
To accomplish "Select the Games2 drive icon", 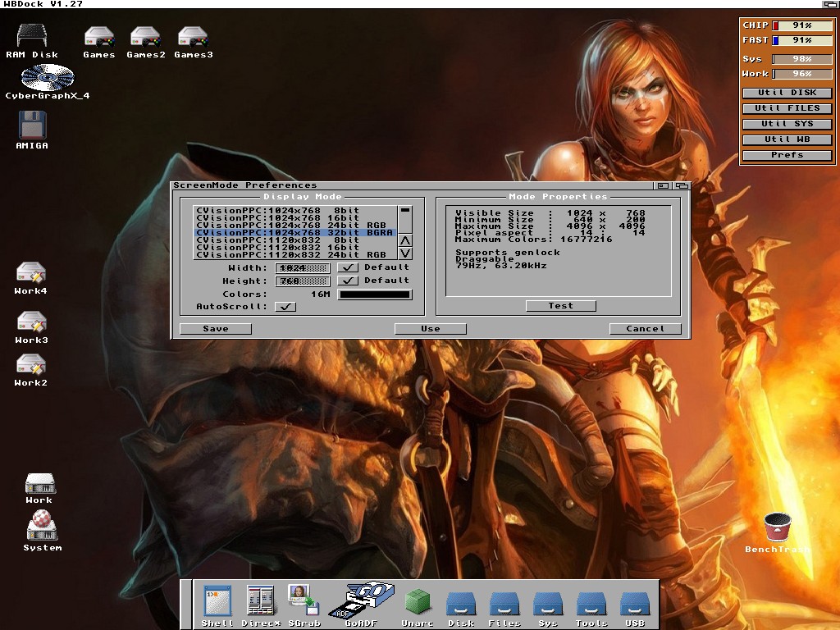I will pos(146,36).
